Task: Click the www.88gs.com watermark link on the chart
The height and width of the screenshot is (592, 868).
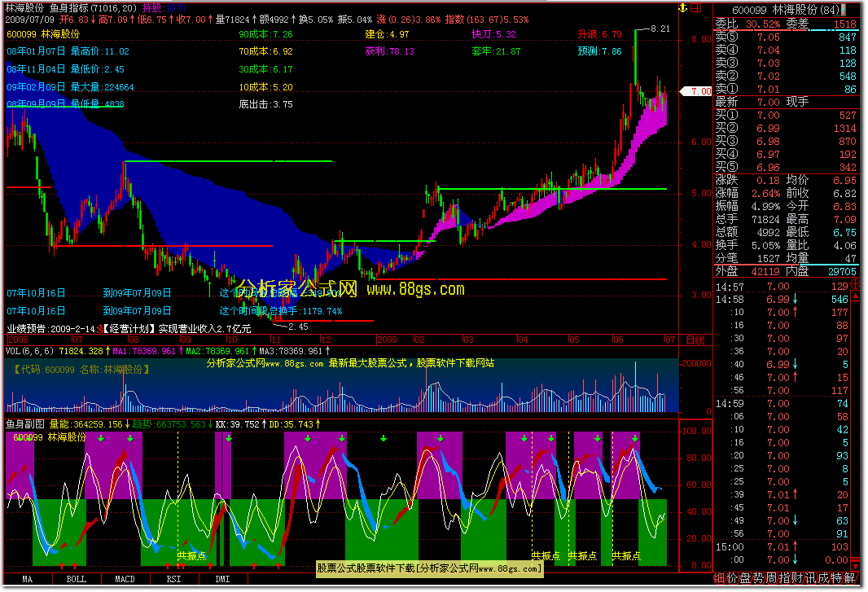Action: [416, 289]
